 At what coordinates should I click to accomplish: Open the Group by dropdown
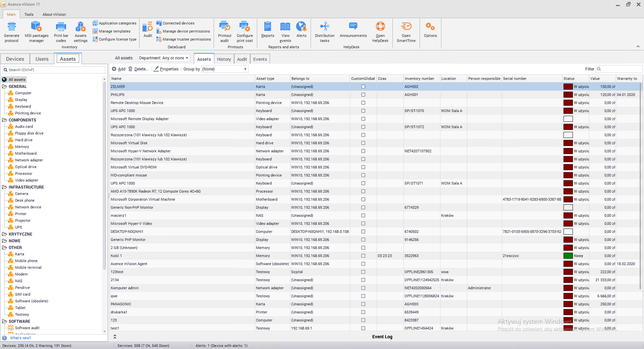click(x=224, y=69)
